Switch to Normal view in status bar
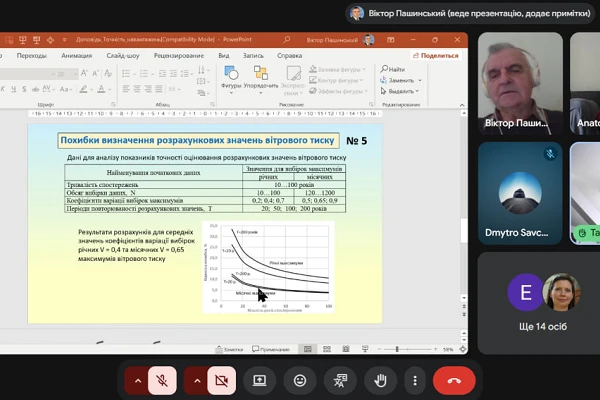This screenshot has width=600, height=400. click(x=308, y=349)
